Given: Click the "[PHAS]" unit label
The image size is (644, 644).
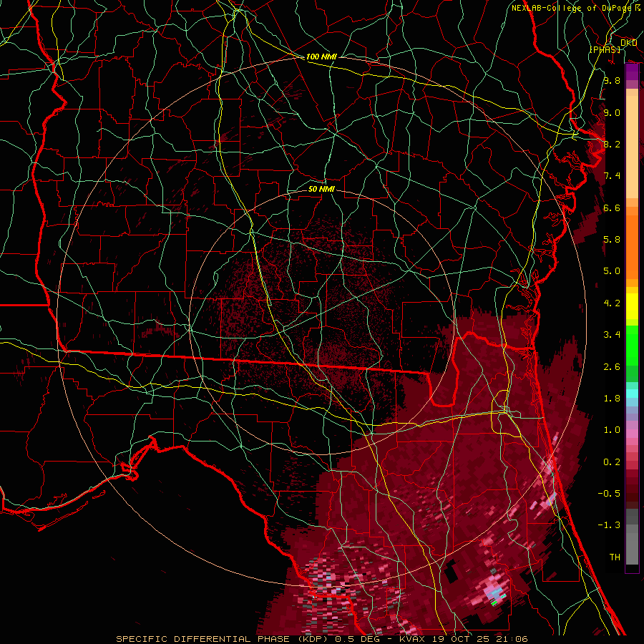Looking at the screenshot, I should (x=605, y=49).
